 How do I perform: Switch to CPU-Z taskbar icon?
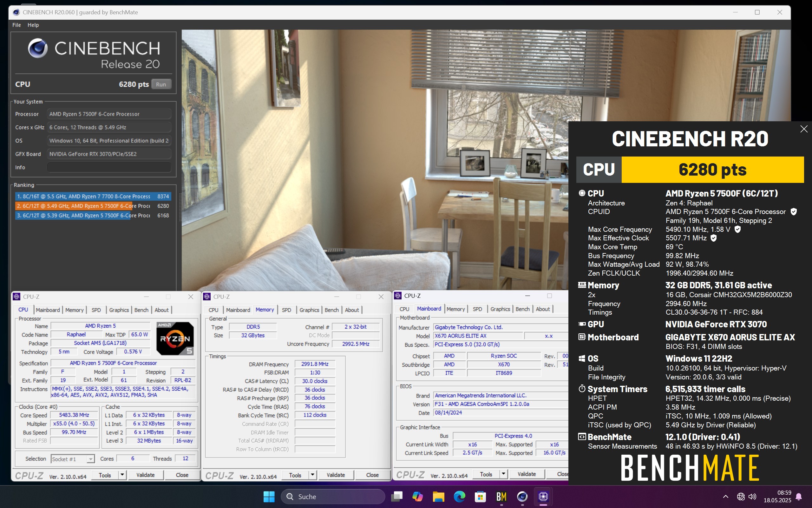click(x=543, y=496)
